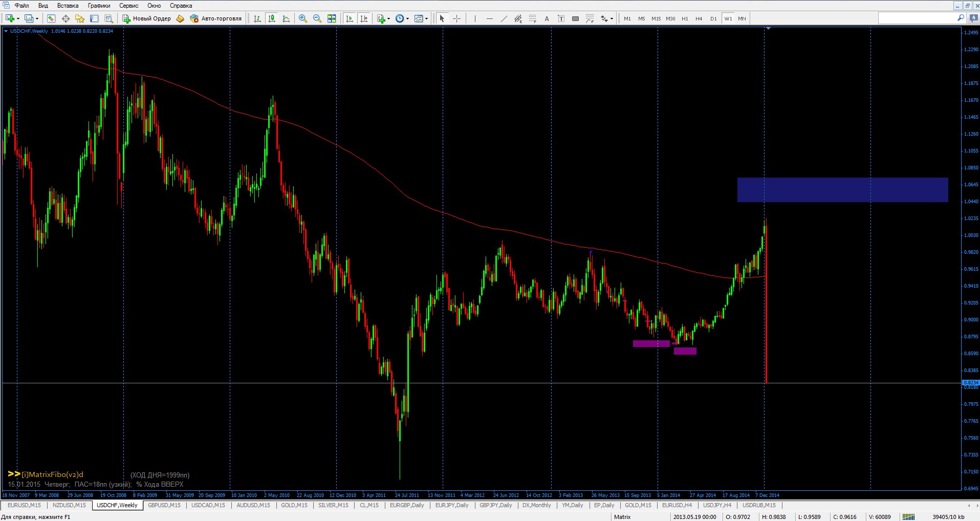
Task: Switch to M1 timeframe
Action: coord(627,18)
